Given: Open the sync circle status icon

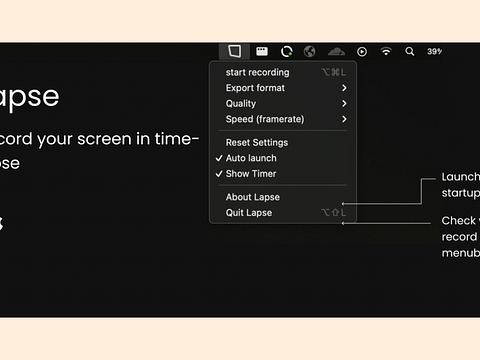Looking at the screenshot, I should pos(286,51).
